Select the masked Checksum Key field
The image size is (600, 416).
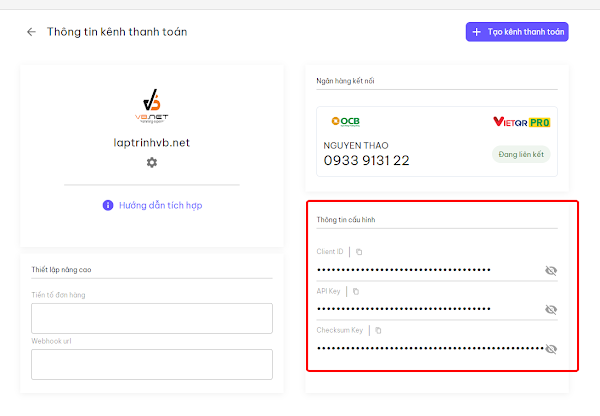(420, 348)
